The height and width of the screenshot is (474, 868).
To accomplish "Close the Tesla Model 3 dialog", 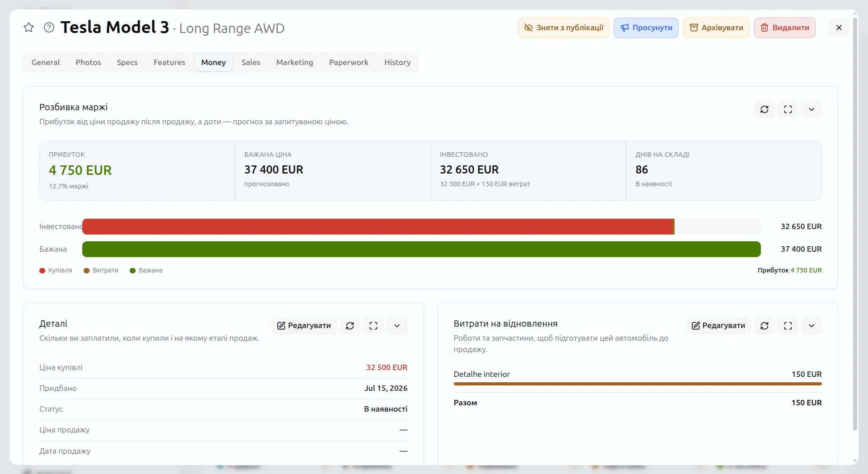I will pos(839,28).
